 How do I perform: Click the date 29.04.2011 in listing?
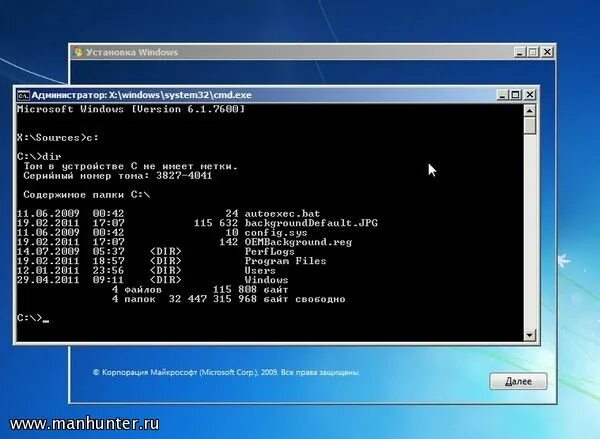[48, 280]
